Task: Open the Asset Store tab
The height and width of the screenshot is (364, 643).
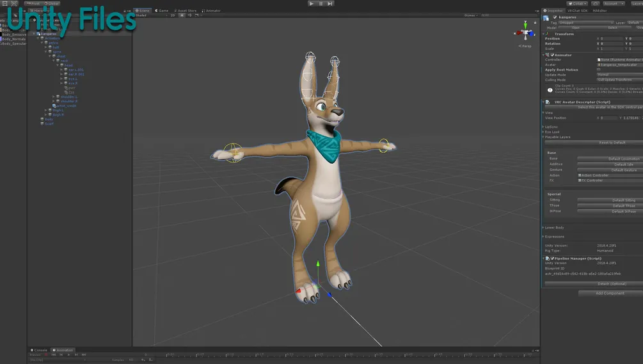Action: (186, 11)
